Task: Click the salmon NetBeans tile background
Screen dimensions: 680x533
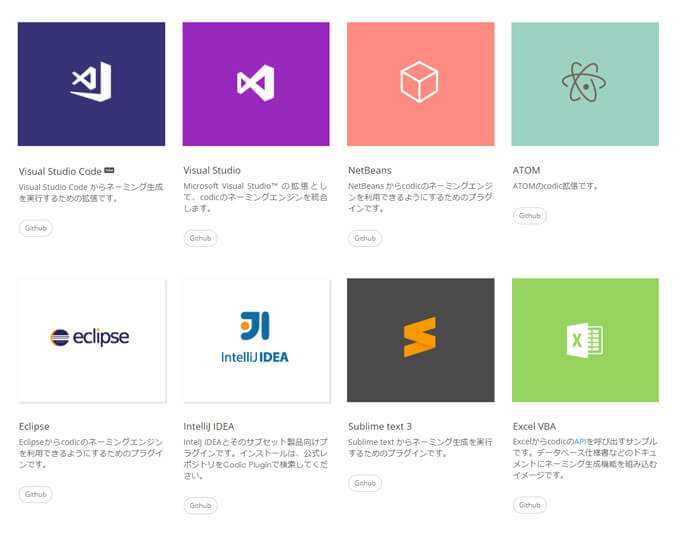Action: 421,84
